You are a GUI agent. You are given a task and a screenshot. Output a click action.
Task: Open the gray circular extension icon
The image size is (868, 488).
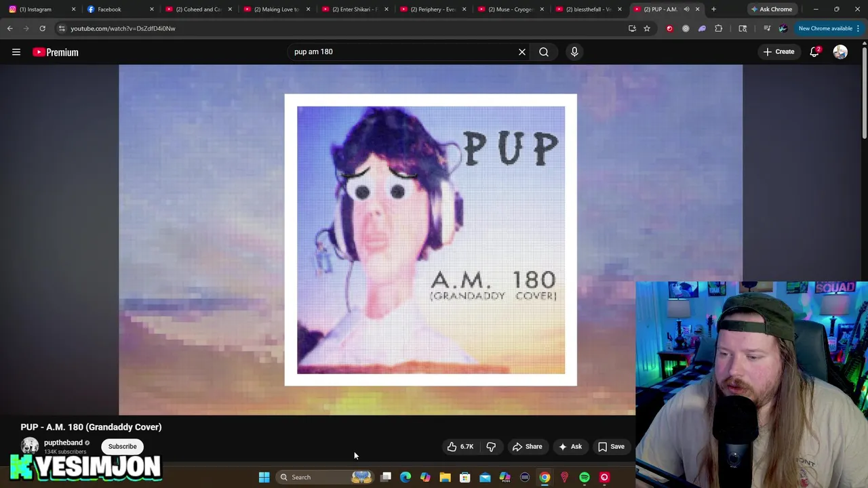coord(686,28)
